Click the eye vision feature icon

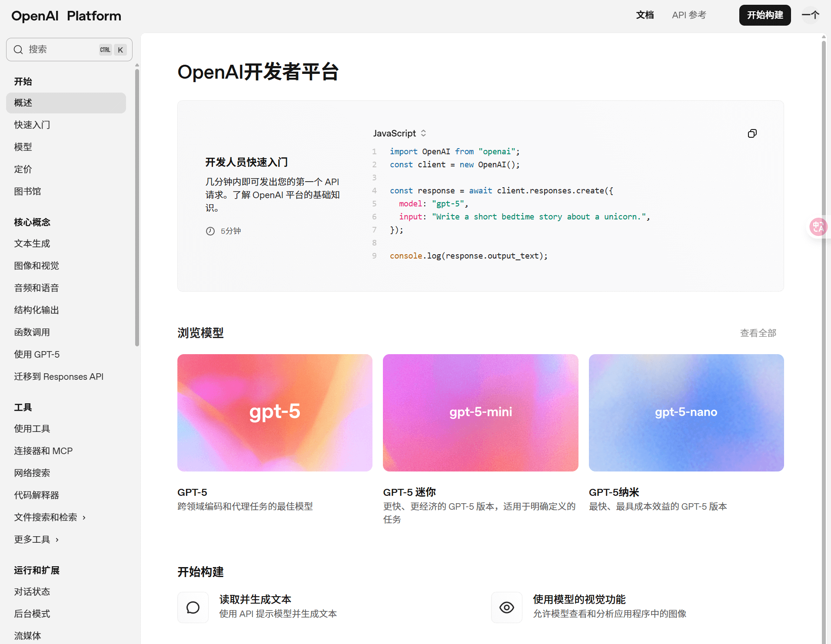[506, 607]
